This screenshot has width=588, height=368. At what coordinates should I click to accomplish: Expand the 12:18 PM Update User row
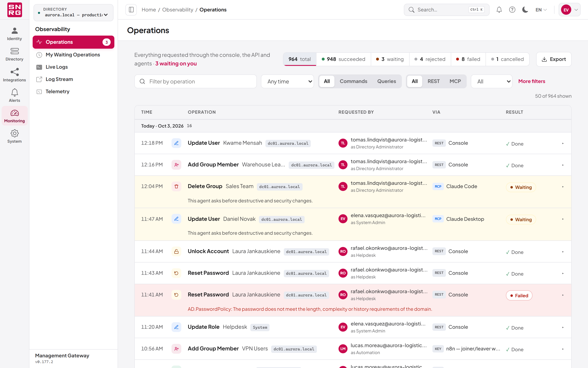coord(563,143)
